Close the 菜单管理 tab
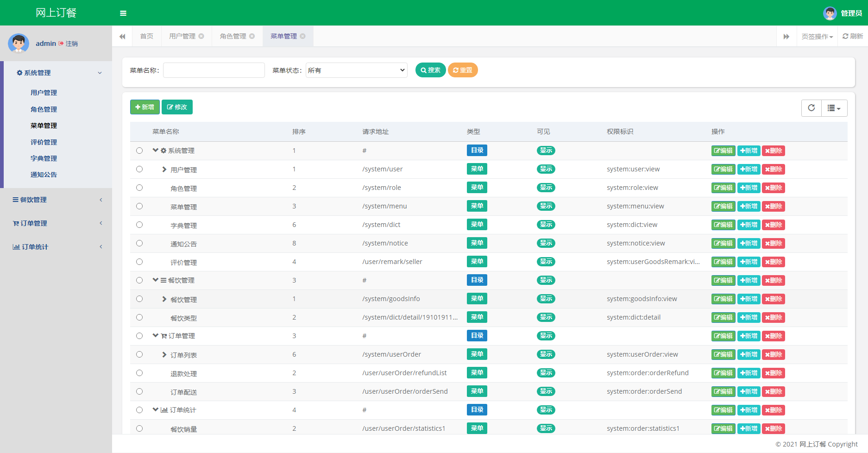Viewport: 868px width, 453px height. [x=302, y=36]
